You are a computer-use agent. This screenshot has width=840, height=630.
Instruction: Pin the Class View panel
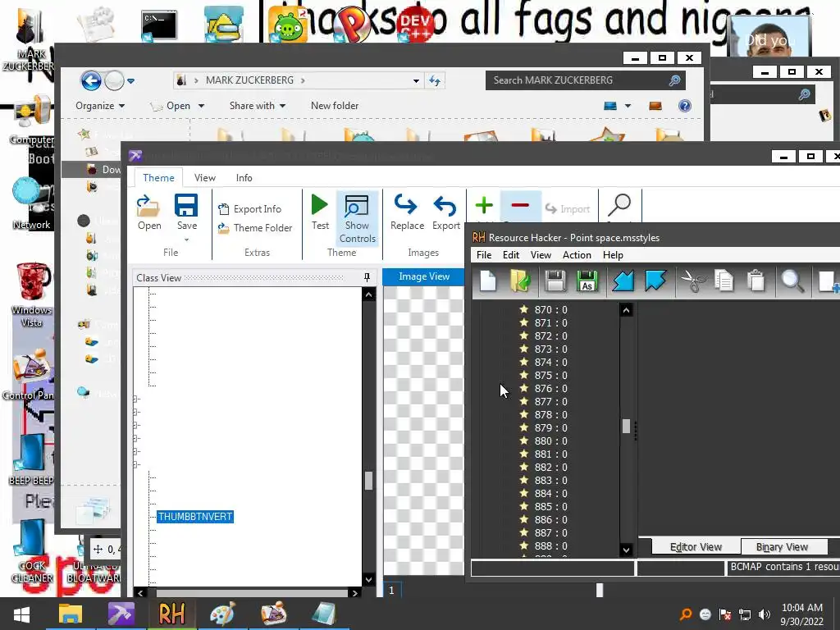(x=367, y=277)
